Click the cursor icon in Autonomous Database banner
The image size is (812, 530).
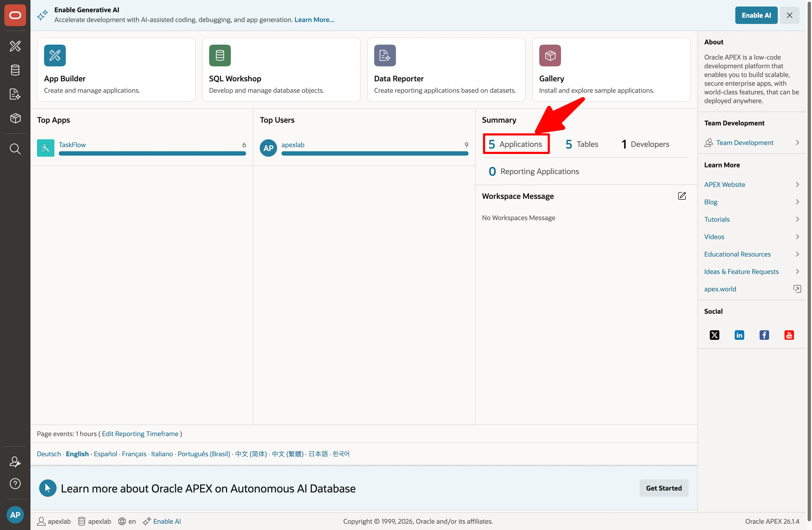coord(48,488)
